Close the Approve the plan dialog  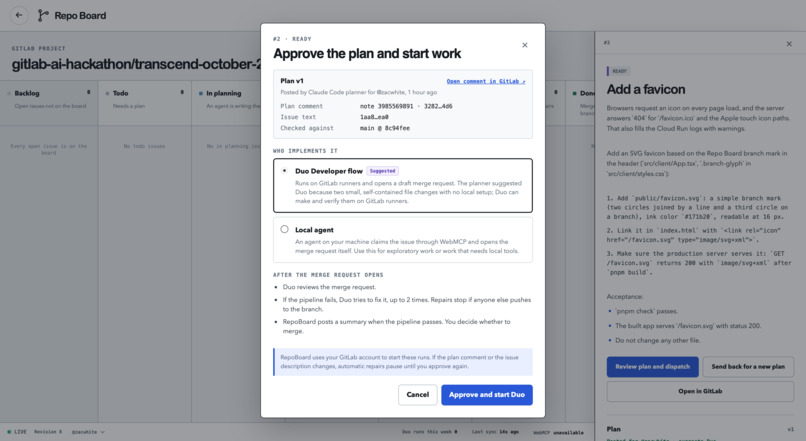coord(525,45)
